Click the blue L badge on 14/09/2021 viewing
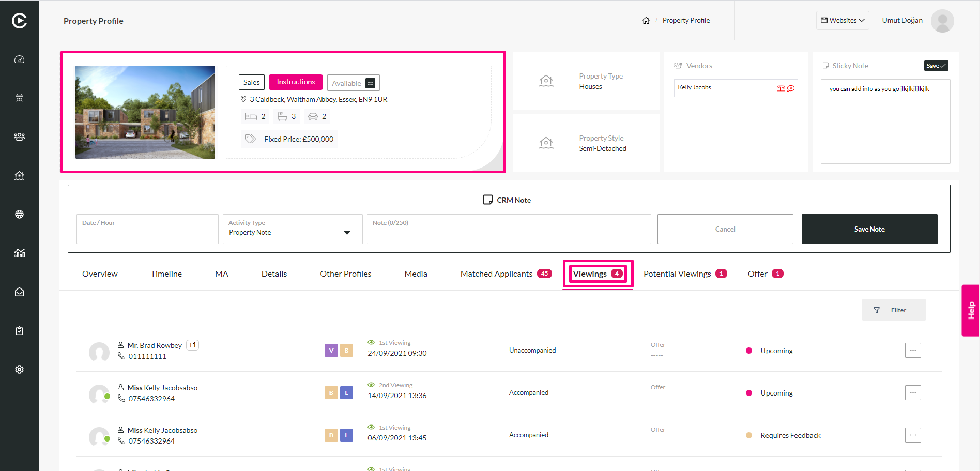This screenshot has width=980, height=471. (x=346, y=393)
